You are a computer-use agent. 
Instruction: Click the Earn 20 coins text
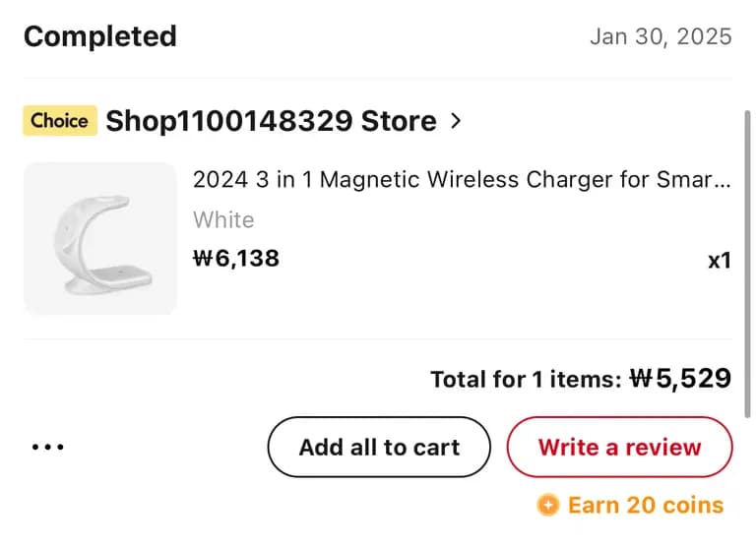[x=645, y=506]
